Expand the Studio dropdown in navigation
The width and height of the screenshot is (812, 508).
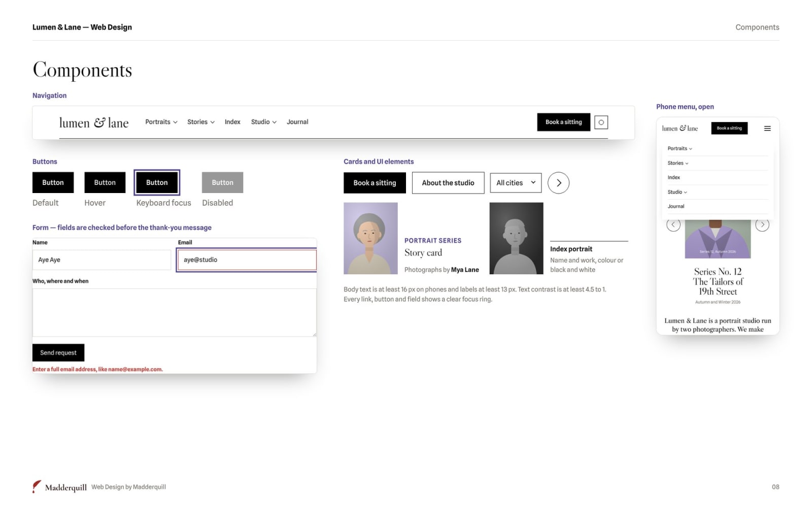click(264, 122)
